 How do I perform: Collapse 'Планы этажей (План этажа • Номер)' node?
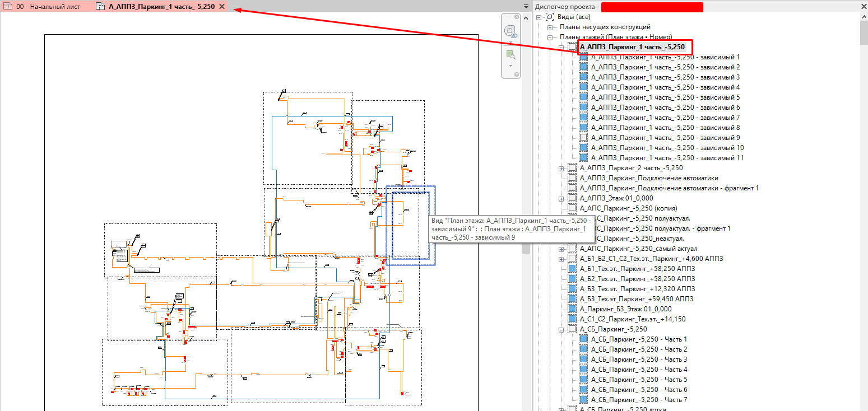[x=550, y=37]
